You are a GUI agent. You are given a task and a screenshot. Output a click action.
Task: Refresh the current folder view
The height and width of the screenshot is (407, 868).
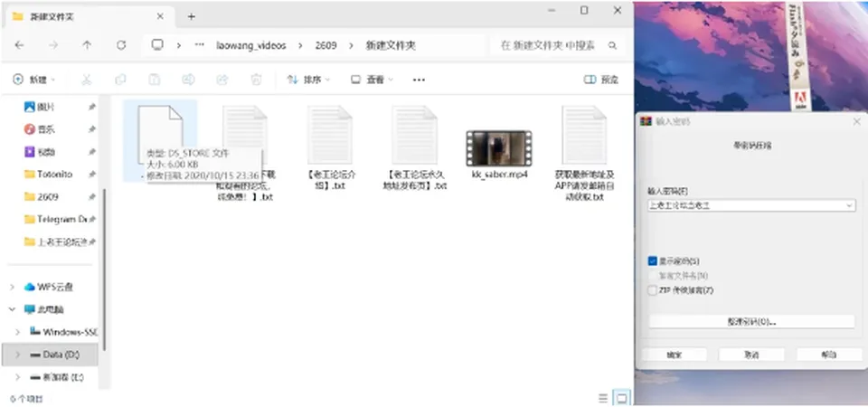(x=121, y=45)
